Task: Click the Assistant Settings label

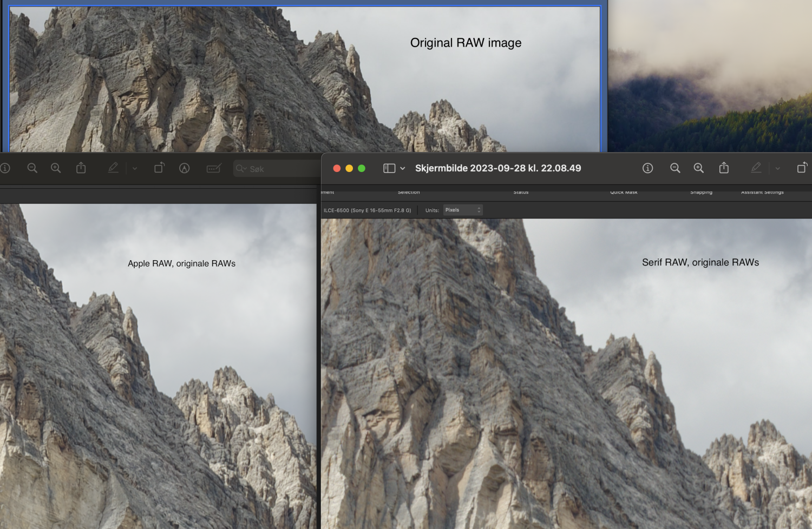Action: pyautogui.click(x=762, y=192)
